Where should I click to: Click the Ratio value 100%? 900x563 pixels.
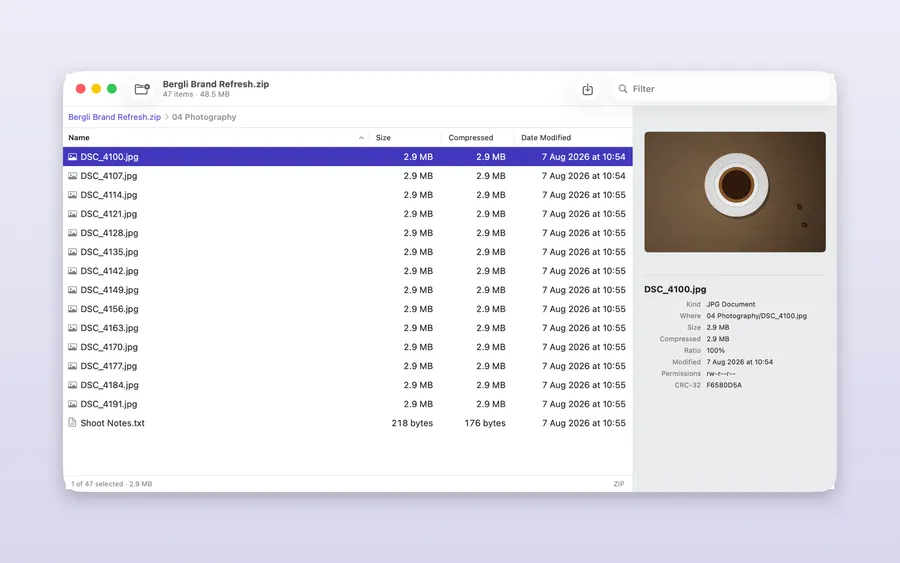point(716,351)
